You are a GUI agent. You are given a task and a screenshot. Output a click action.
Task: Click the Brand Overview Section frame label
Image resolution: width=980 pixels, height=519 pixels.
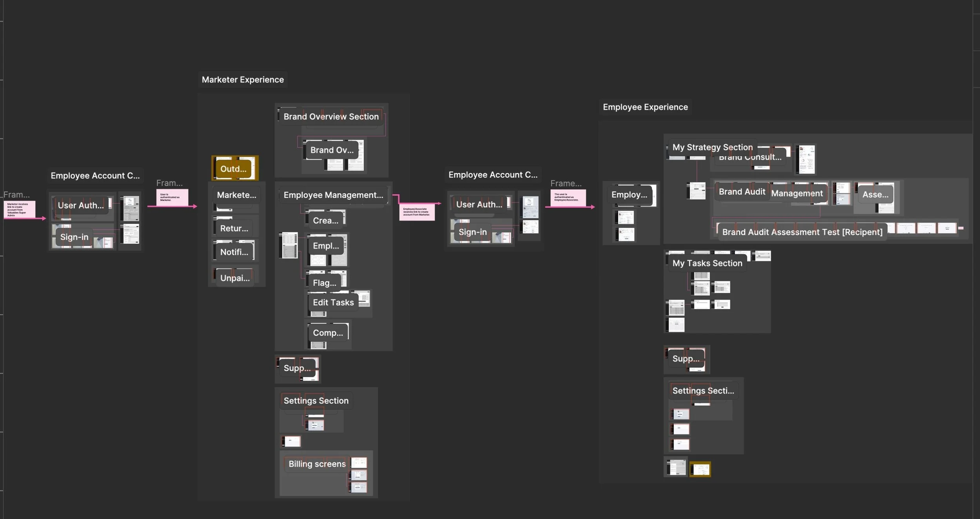point(331,116)
